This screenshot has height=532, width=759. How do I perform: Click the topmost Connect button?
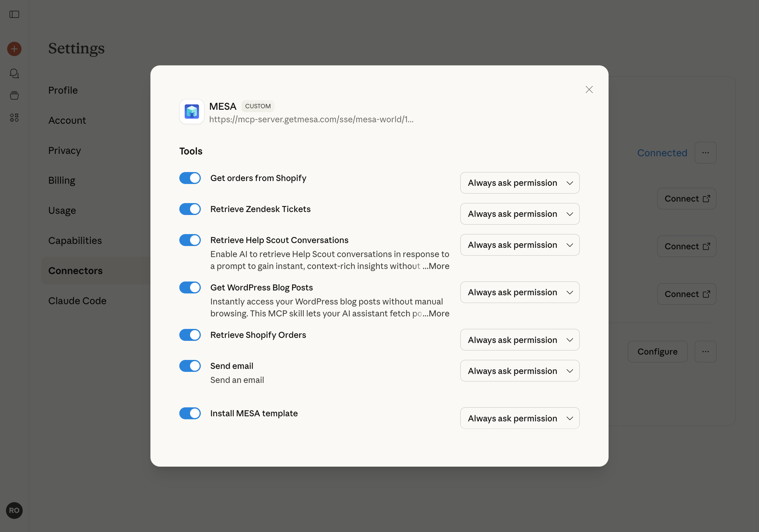click(687, 199)
